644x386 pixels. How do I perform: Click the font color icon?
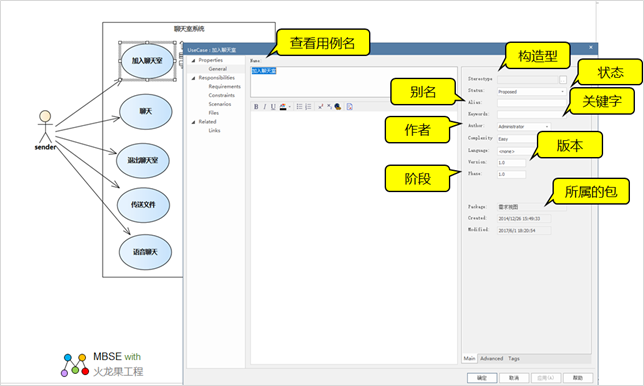(x=283, y=107)
